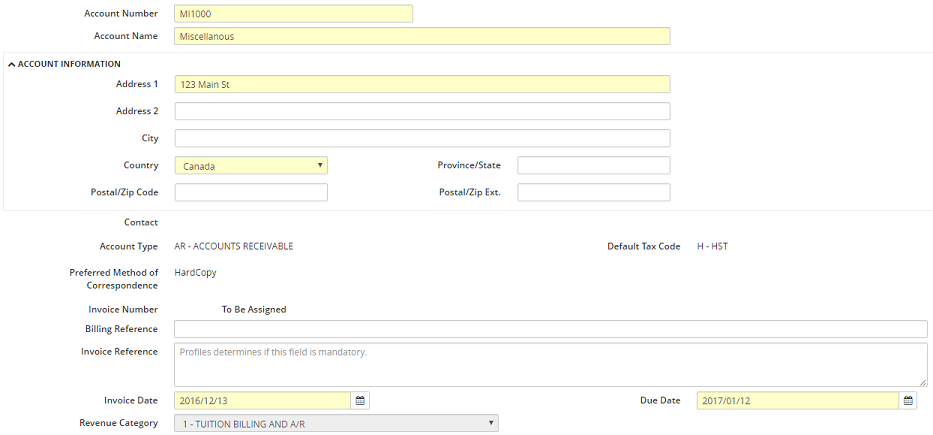Screen dimensions: 933x435
Task: Grab the Invoice Reference resize handle
Action: click(923, 382)
